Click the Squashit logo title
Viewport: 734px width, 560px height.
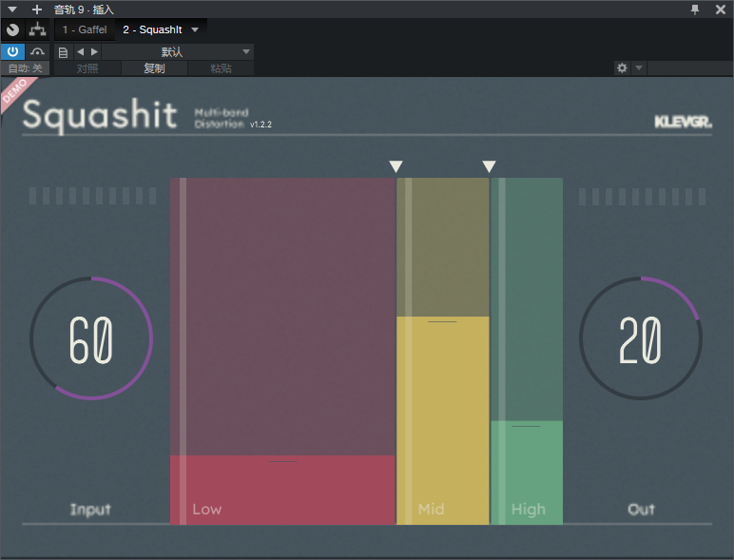coord(100,115)
